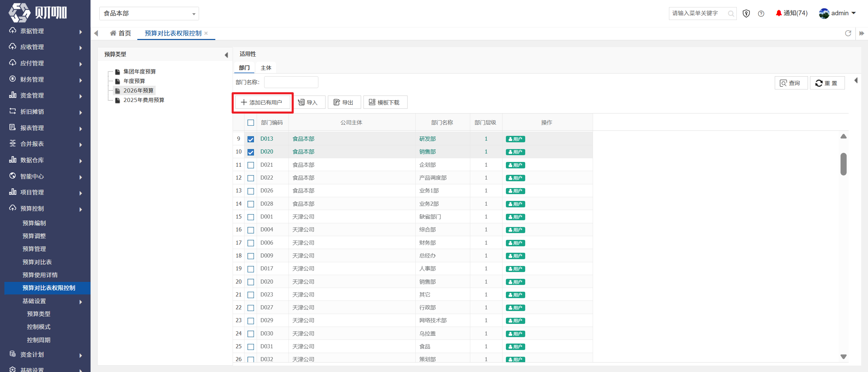Close the 预算对比表权限控制 tab

206,33
